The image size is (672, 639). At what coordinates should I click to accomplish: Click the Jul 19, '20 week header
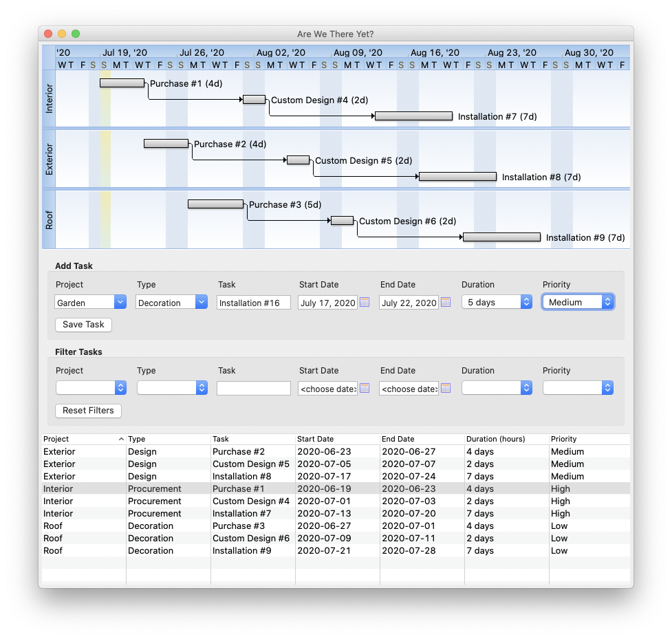click(124, 52)
